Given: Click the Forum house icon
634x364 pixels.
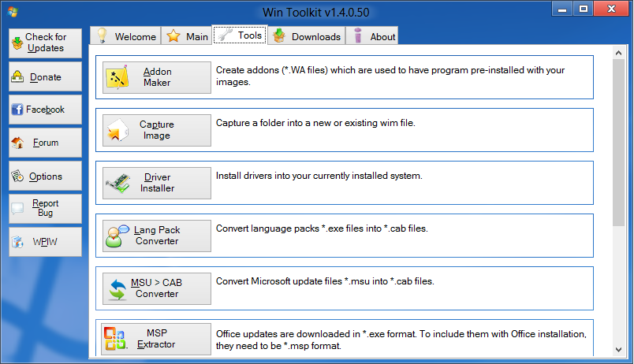Looking at the screenshot, I should pyautogui.click(x=17, y=143).
